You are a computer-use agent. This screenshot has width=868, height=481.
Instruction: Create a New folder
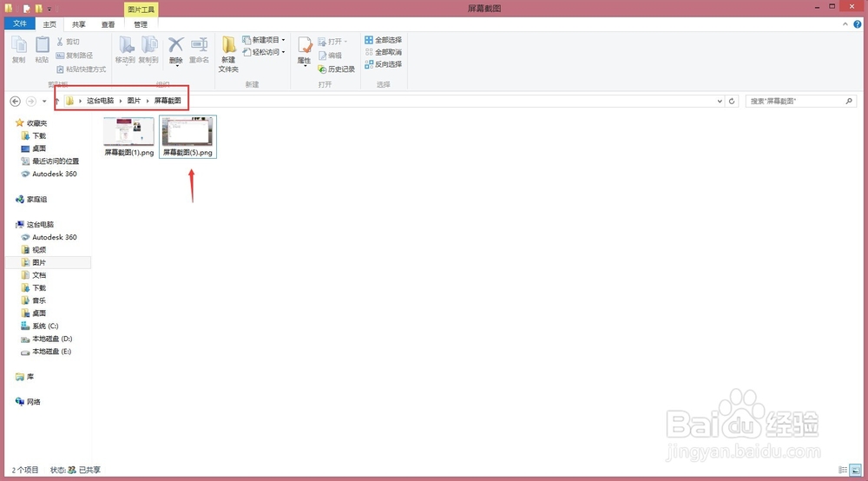pyautogui.click(x=228, y=54)
